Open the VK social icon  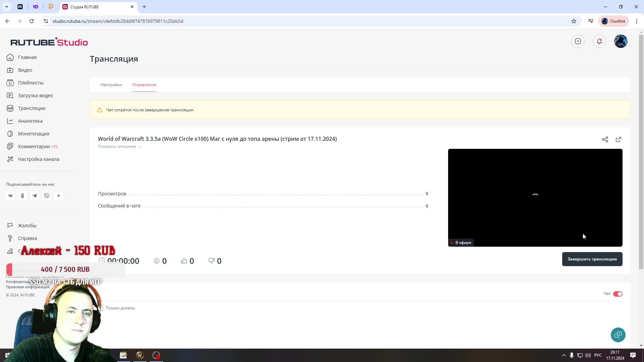pyautogui.click(x=10, y=196)
